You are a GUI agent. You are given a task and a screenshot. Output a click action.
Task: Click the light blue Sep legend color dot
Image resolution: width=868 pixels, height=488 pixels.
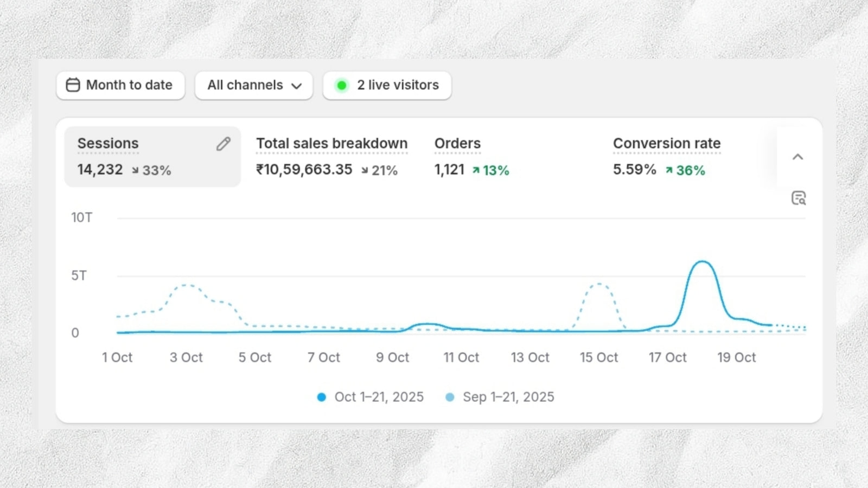(x=450, y=397)
